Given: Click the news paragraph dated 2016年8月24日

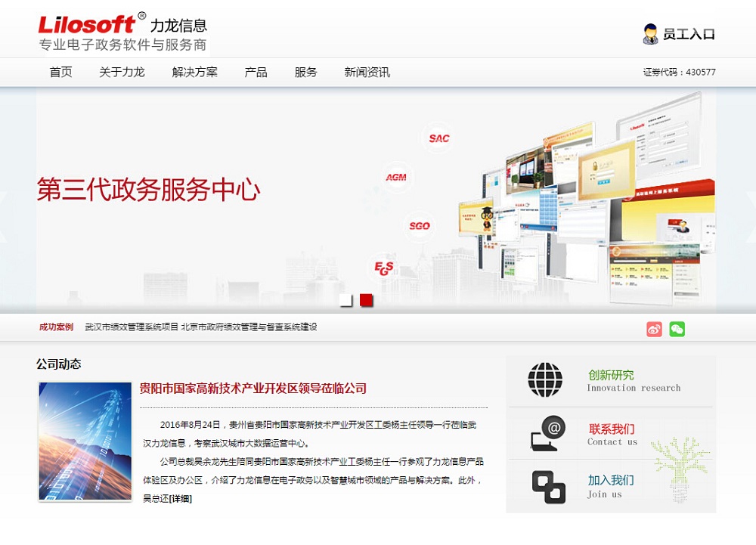Looking at the screenshot, I should [309, 434].
